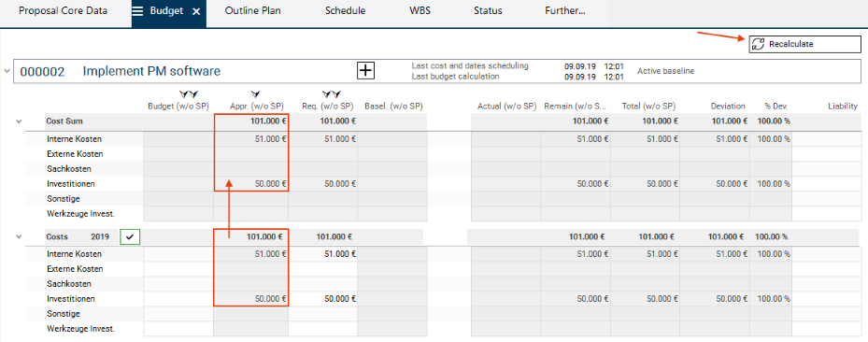Toggle the checkbox next to Costs 2019
Screen dimensions: 868x342
[131, 236]
